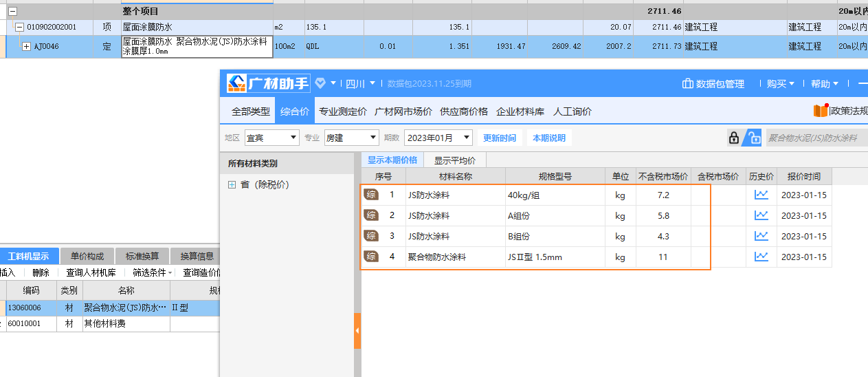View price history chart for row 1

761,195
